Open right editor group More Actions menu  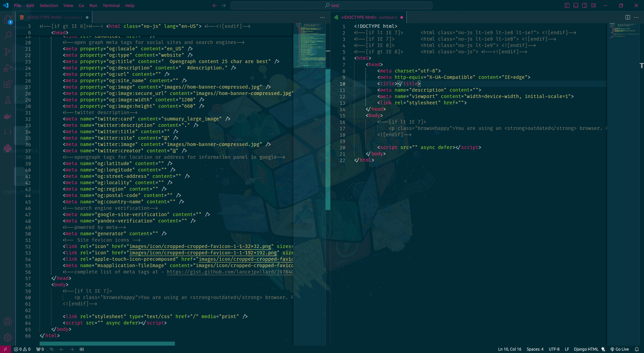(636, 17)
